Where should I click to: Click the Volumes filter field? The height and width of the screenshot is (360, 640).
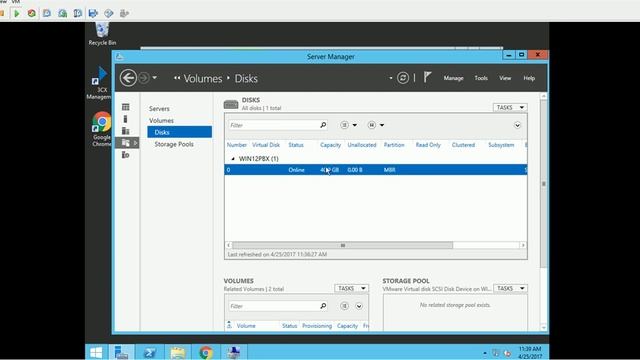tap(273, 306)
